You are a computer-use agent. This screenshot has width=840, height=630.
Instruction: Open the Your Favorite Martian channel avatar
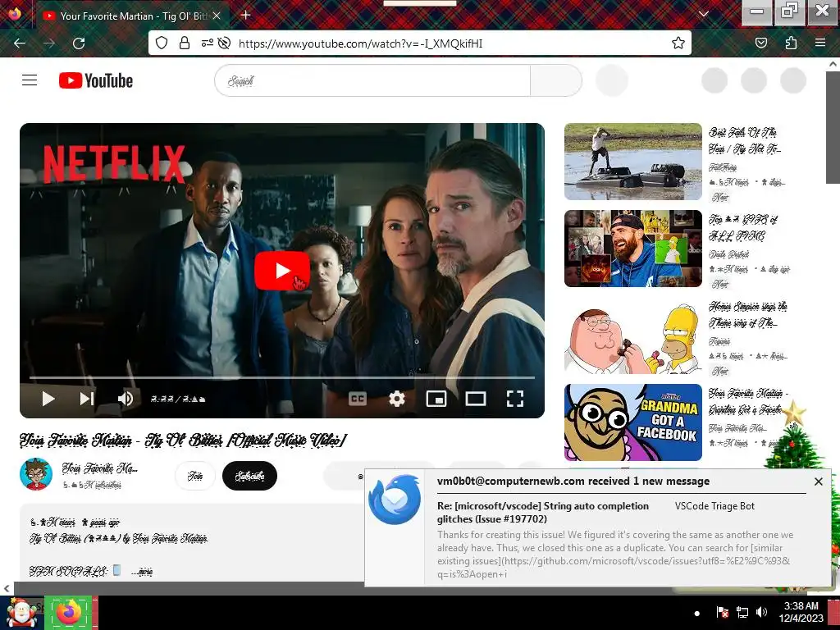pyautogui.click(x=36, y=474)
